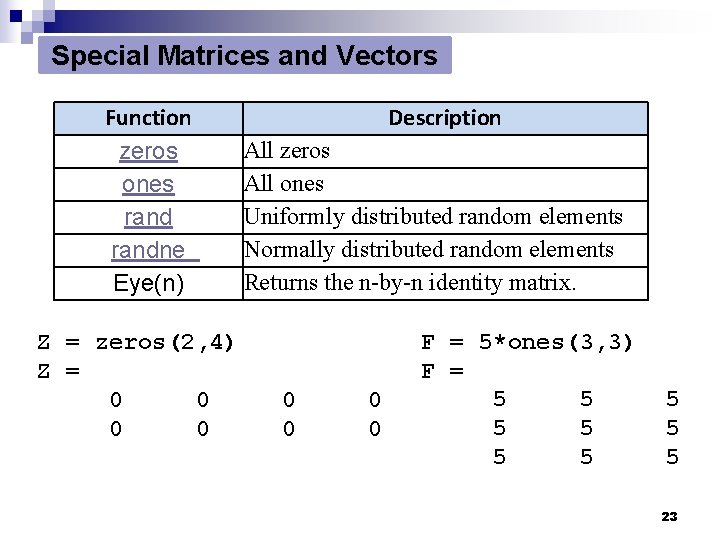Click the first 0 in Z matrix output
Viewport: 720px width, 540px height.
[116, 401]
